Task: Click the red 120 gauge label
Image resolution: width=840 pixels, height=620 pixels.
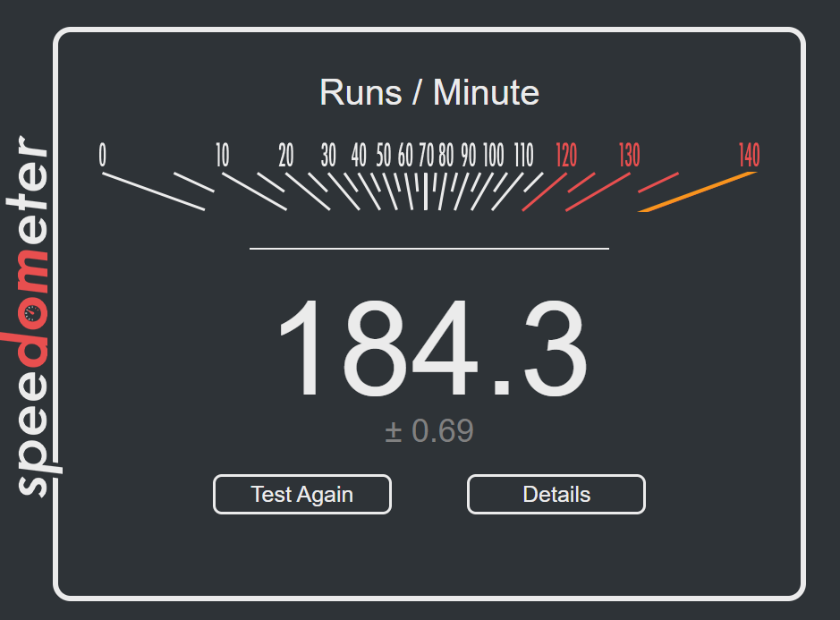Action: coord(566,156)
